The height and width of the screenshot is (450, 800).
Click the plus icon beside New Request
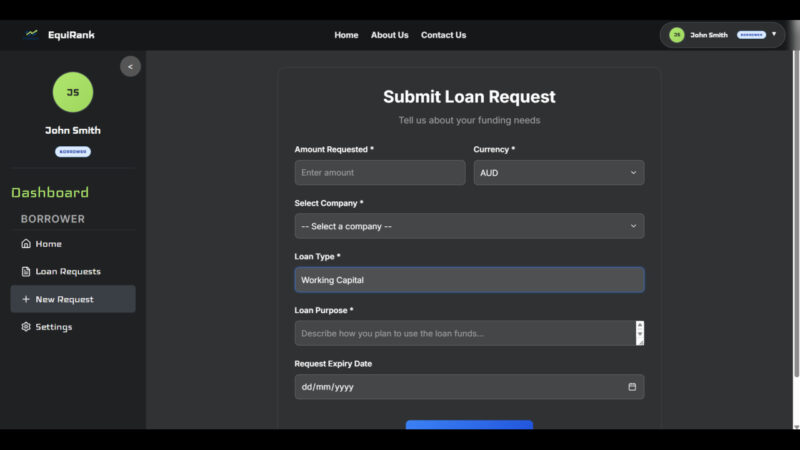(x=26, y=299)
